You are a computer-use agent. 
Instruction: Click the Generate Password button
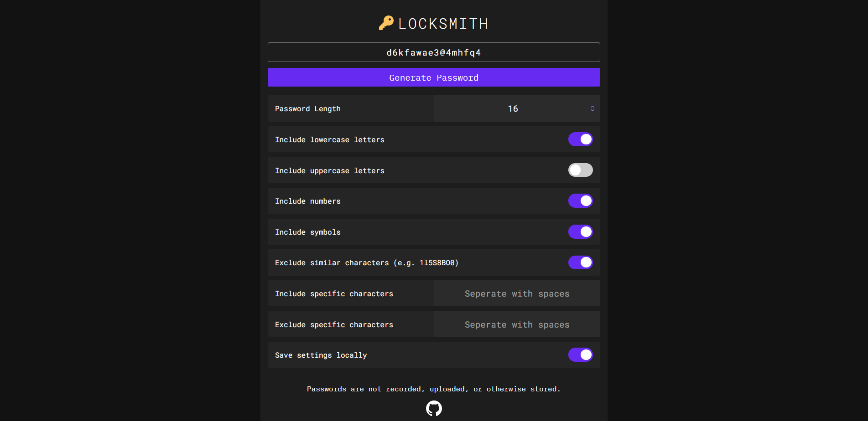[x=434, y=77]
